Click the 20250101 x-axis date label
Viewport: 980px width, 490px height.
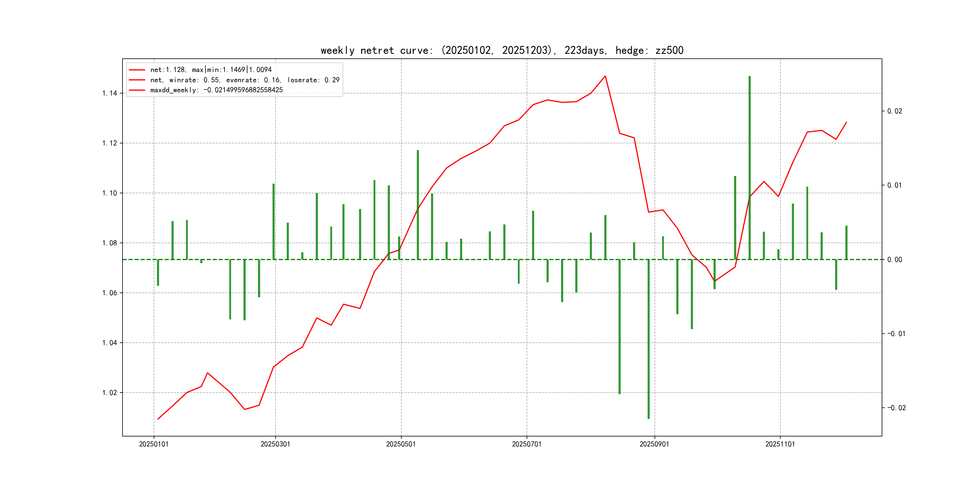pos(154,444)
